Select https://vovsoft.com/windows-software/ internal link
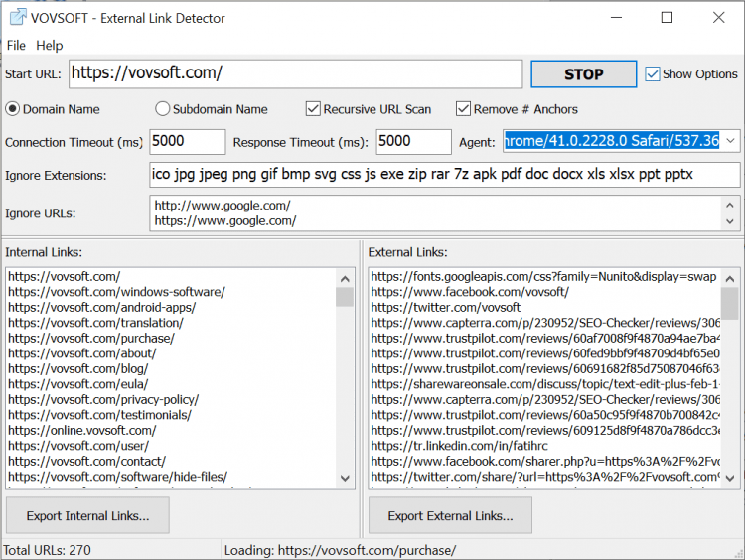Screen dimensions: 745x560 click(117, 292)
